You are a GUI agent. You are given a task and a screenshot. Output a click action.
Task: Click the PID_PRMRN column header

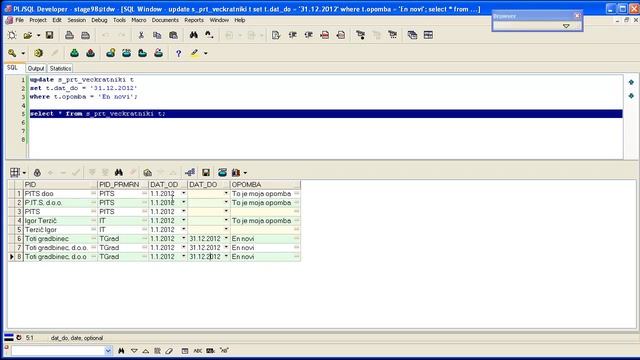tap(123, 184)
